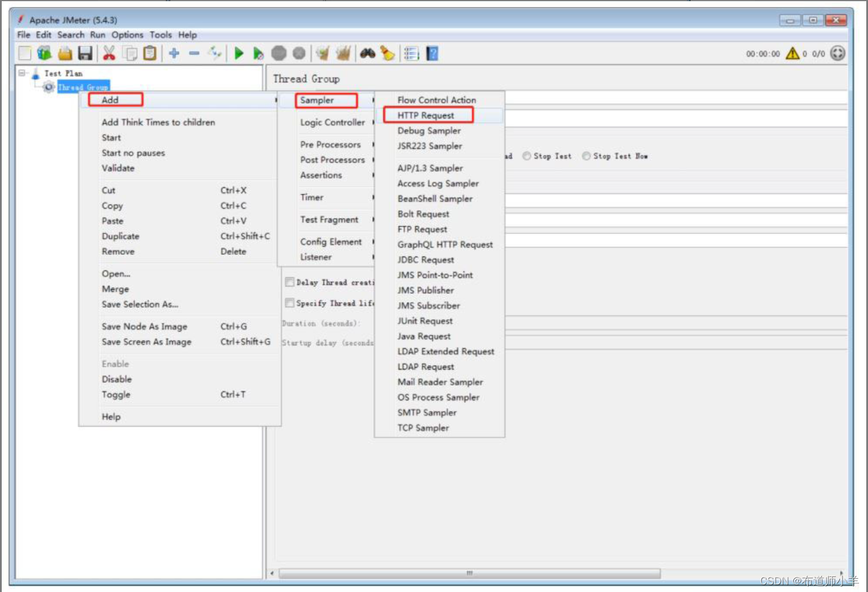Click the yellow warning triangle log icon
Viewport: 868px width, 592px height.
792,54
